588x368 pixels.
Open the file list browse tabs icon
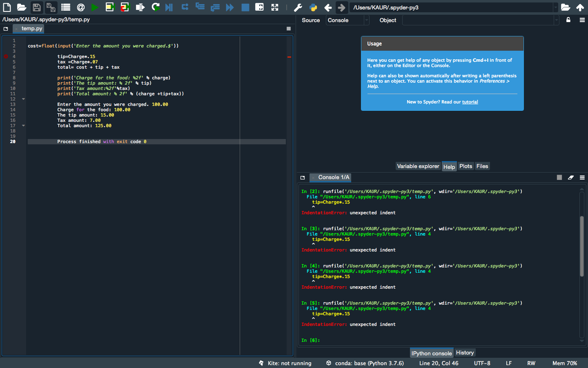66,7
